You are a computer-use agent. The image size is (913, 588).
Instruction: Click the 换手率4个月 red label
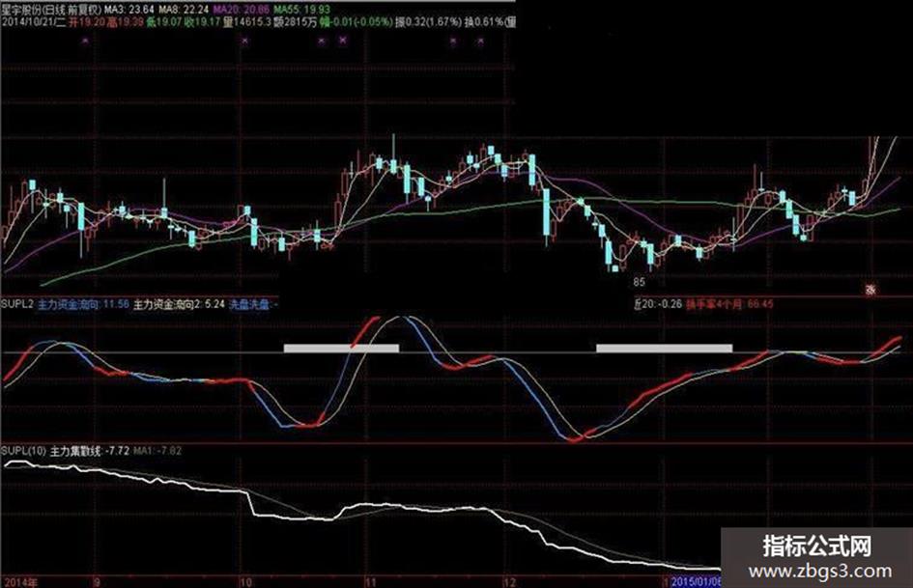click(x=729, y=304)
